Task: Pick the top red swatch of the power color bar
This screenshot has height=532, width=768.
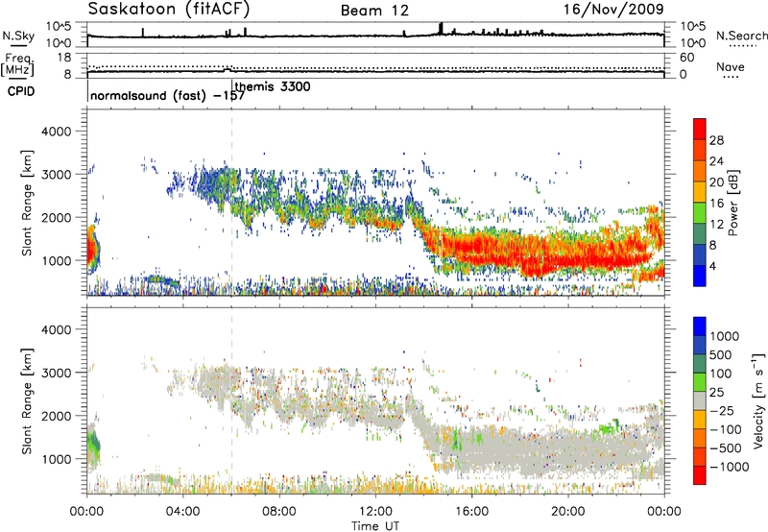Action: (x=700, y=130)
